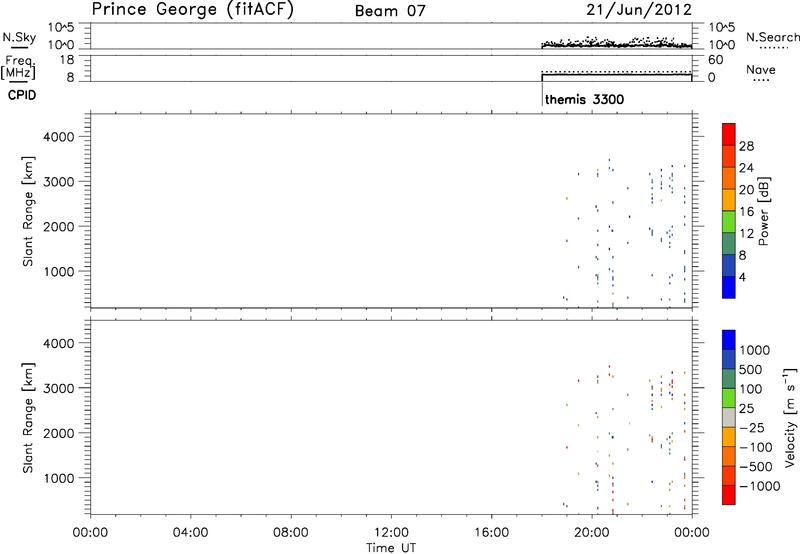This screenshot has height=554, width=800.
Task: Click the bright blue bottom Power colorbar segment
Action: coord(729,287)
